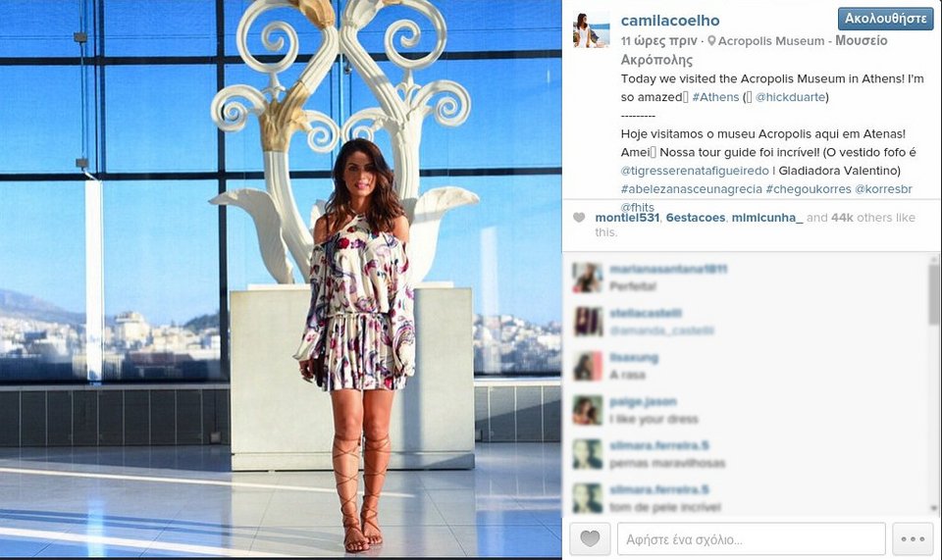Click the Ακολουθήστε follow button
Screen dimensions: 942x560
click(x=885, y=19)
